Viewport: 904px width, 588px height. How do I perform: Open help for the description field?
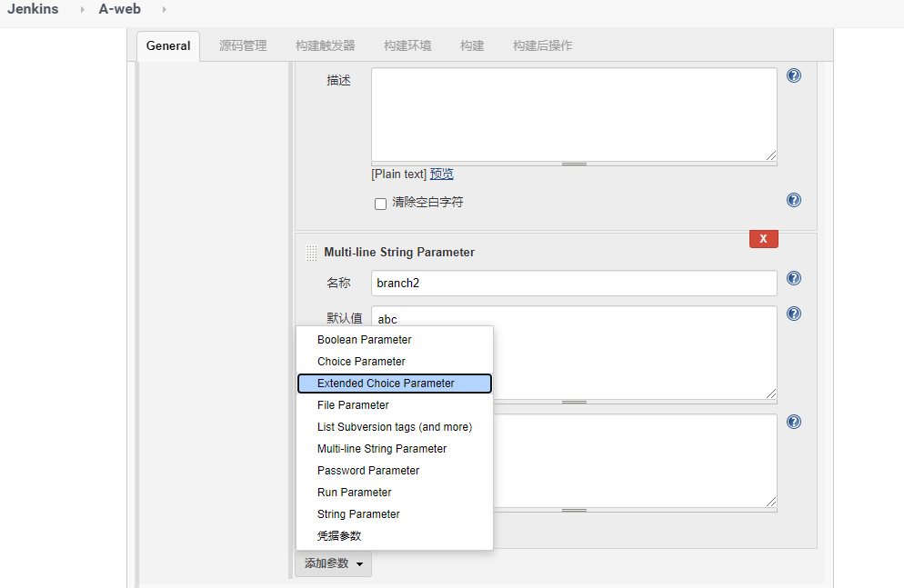click(793, 76)
